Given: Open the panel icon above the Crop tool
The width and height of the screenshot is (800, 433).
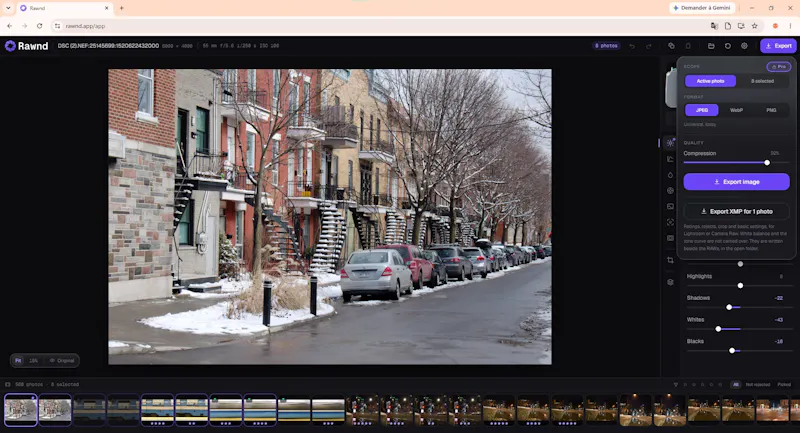Looking at the screenshot, I should (x=670, y=238).
